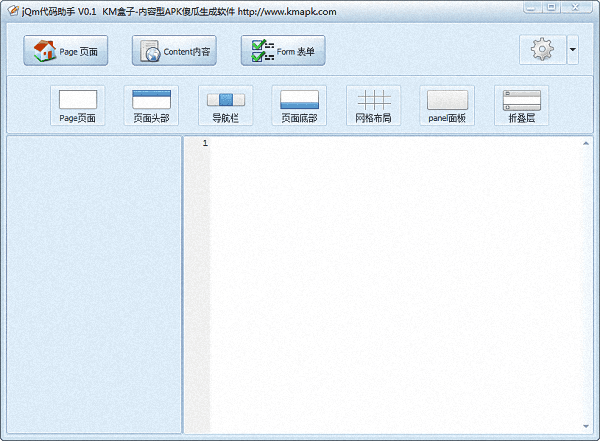600x441 pixels.
Task: Open the Form 表单 checklist tab
Action: click(282, 51)
